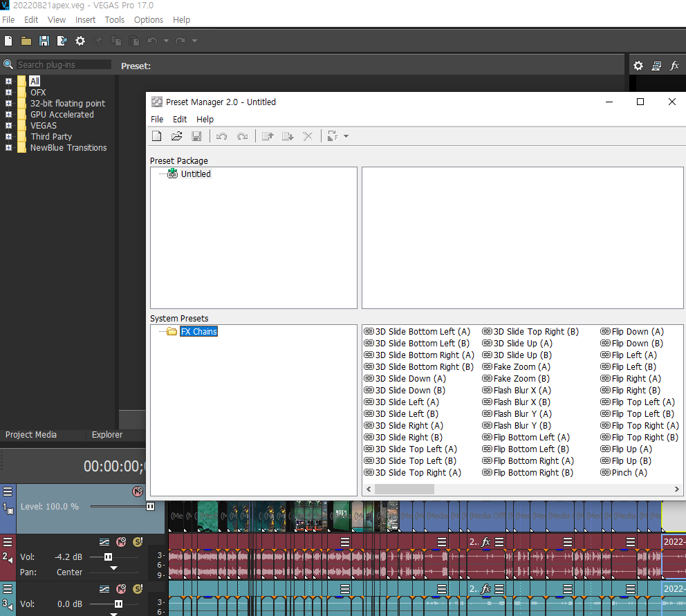686x616 pixels.
Task: Open project Properties gear in VEGAS toolbar
Action: click(x=80, y=41)
